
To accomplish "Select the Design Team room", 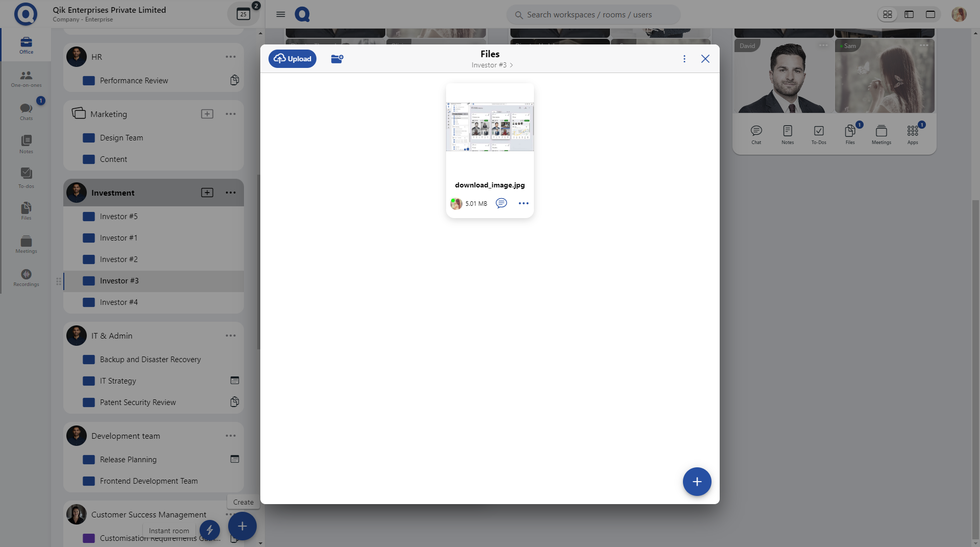I will 121,138.
